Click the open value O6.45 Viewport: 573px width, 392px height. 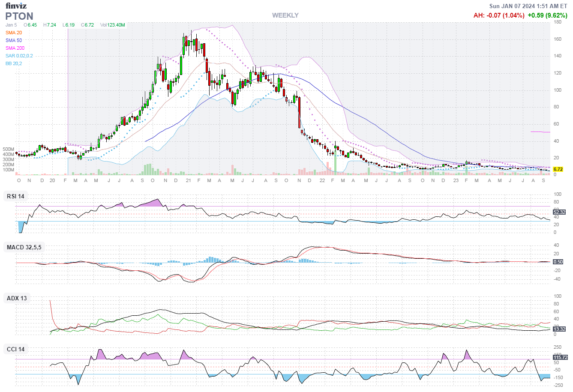[30, 25]
